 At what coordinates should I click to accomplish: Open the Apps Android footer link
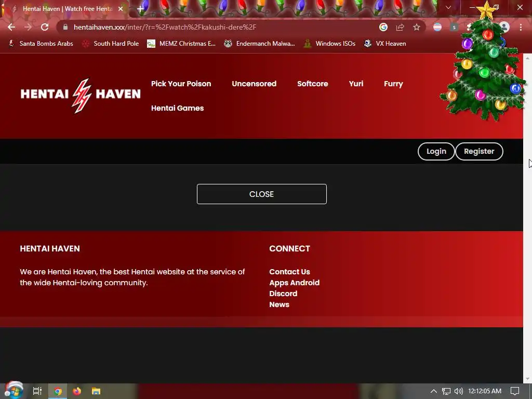pyautogui.click(x=294, y=283)
